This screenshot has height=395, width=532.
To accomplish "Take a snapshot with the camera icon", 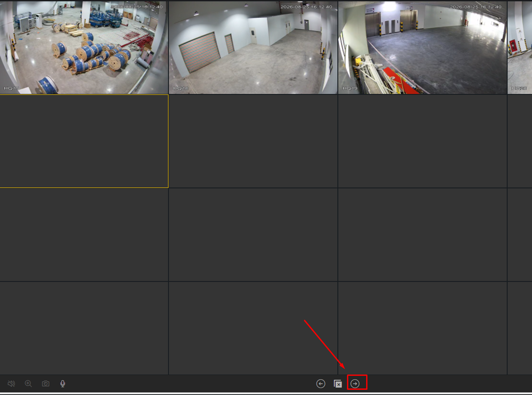I will [x=46, y=383].
